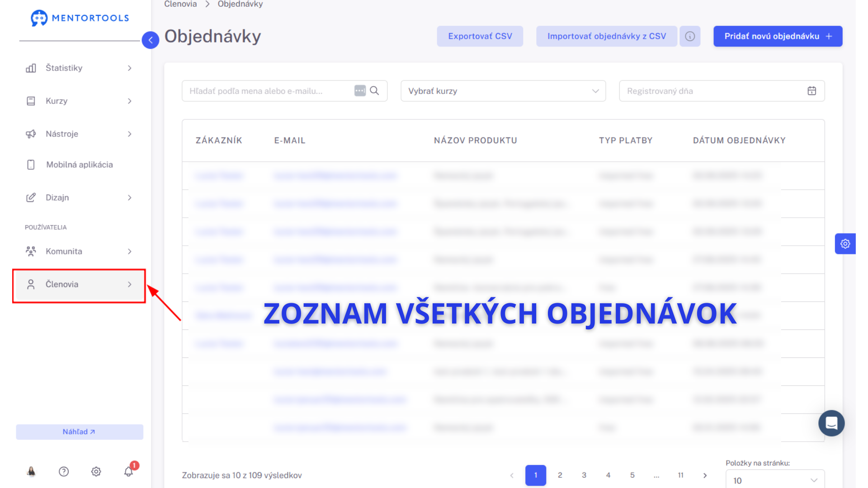Open the chat support bubble
This screenshot has width=868, height=488.
point(831,423)
